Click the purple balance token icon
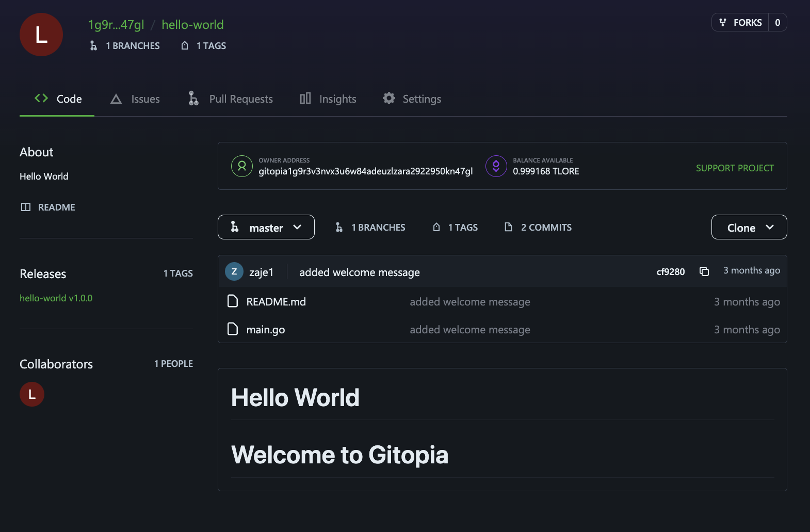The height and width of the screenshot is (532, 810). [x=496, y=166]
